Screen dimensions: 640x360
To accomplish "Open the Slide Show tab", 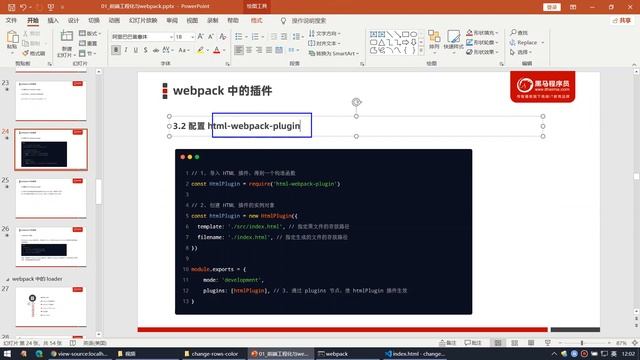I will [x=143, y=20].
